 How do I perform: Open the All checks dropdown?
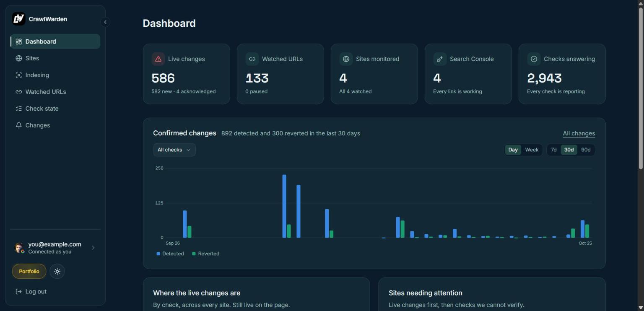174,150
